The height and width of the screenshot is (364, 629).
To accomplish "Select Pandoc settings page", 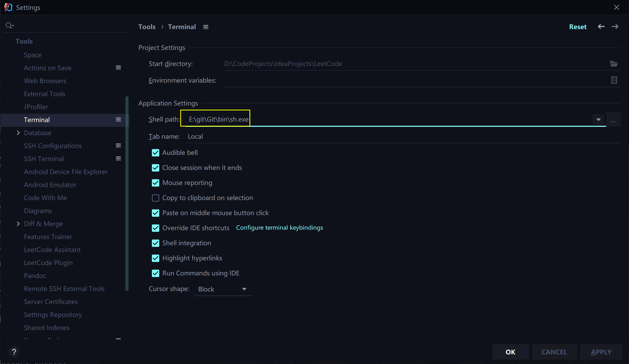I will (35, 276).
